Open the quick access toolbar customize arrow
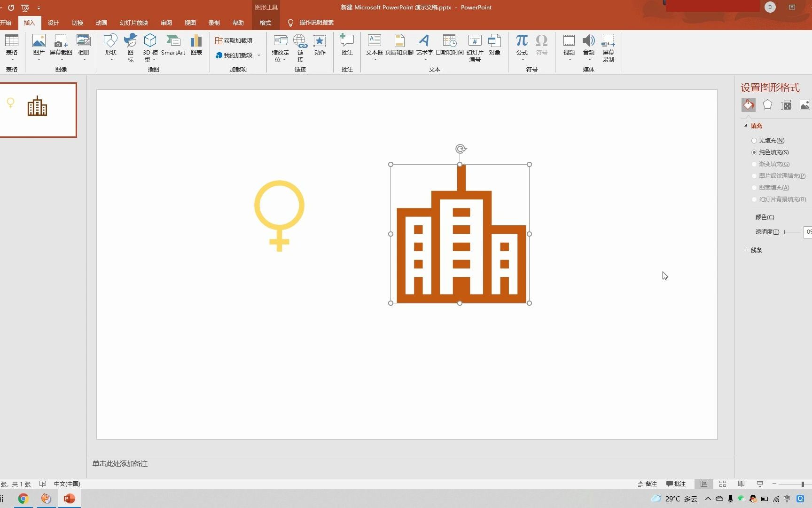 (39, 8)
